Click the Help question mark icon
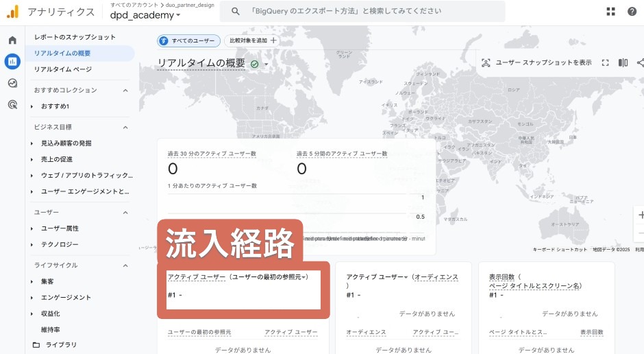 631,12
